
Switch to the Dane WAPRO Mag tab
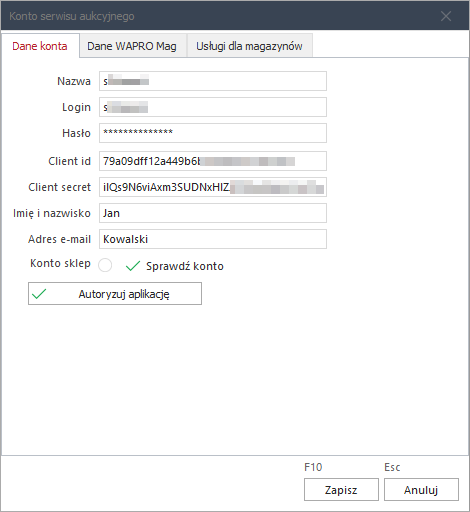click(x=132, y=46)
